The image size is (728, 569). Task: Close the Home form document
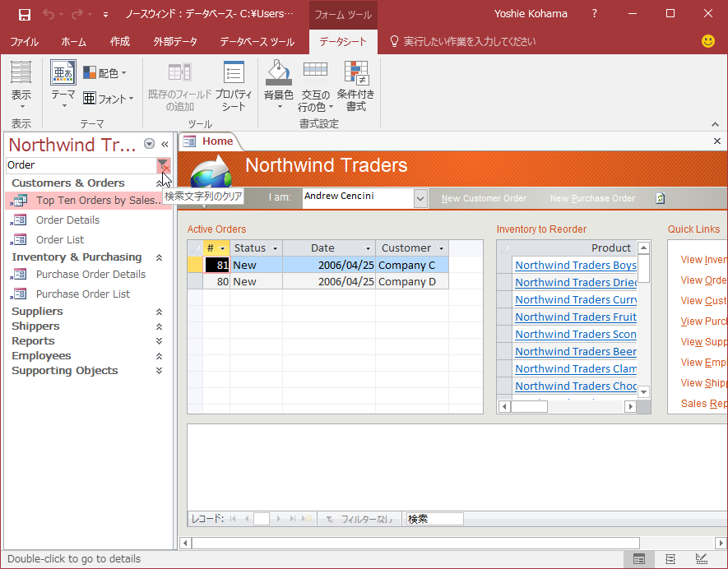[717, 141]
